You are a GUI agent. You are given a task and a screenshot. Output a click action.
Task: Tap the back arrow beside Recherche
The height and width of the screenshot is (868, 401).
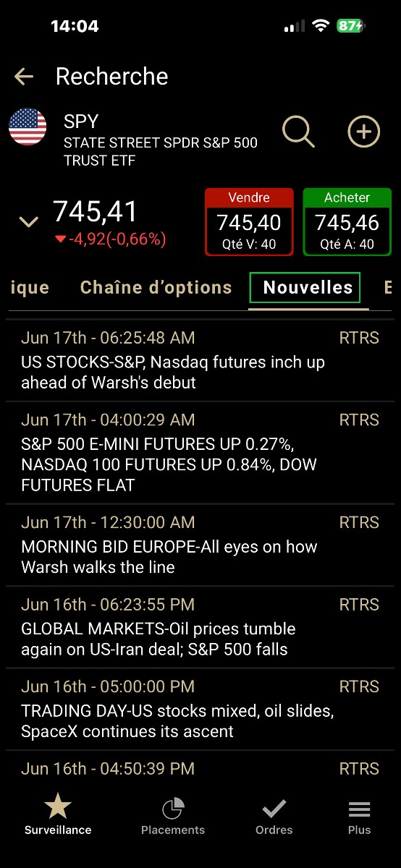[x=24, y=77]
